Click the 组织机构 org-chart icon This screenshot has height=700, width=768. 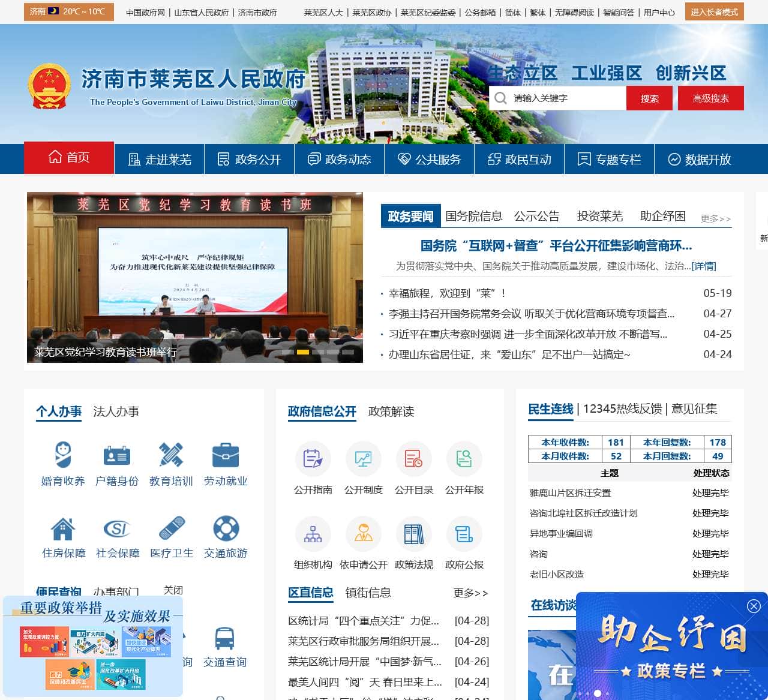[313, 533]
